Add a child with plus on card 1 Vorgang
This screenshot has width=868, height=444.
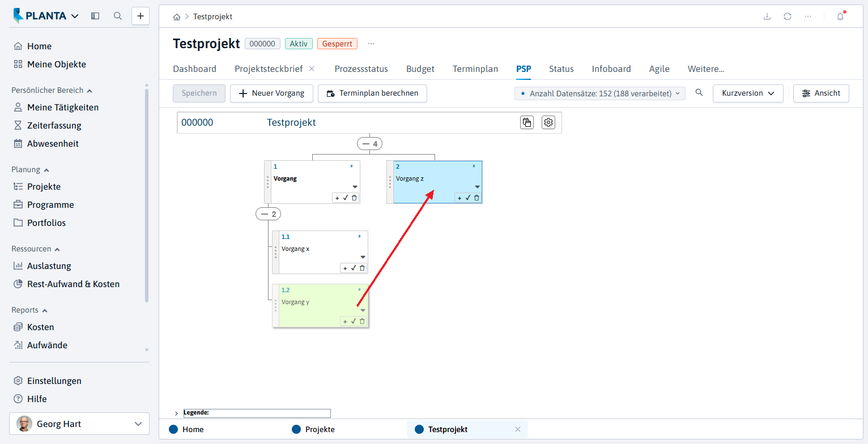coord(337,198)
